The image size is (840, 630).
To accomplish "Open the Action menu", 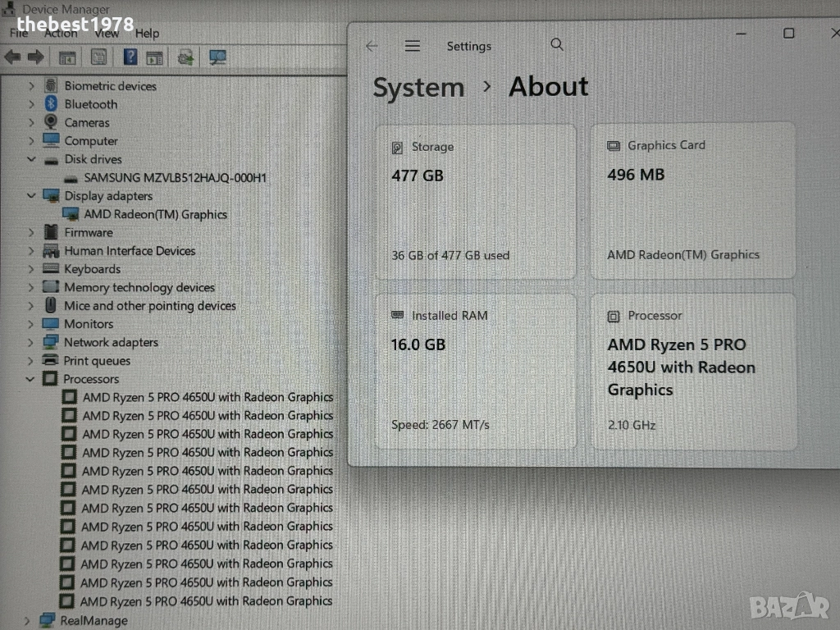I will tap(61, 34).
